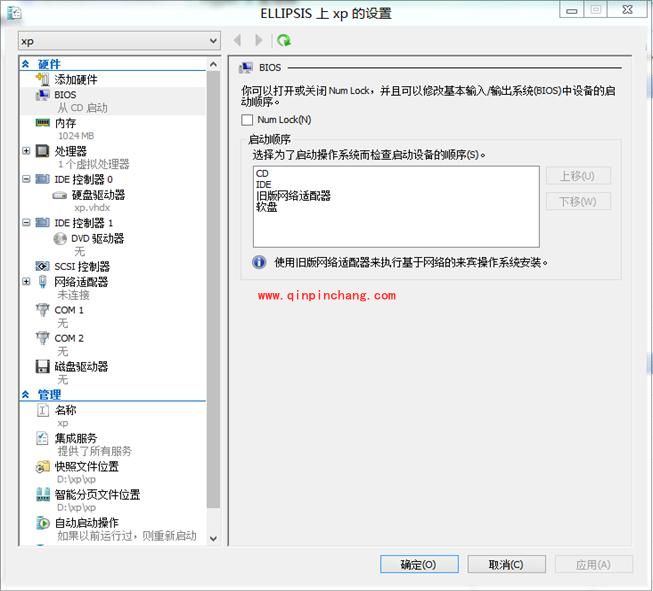Click the 名称 name icon
Screen dimensions: 653x591
click(42, 410)
